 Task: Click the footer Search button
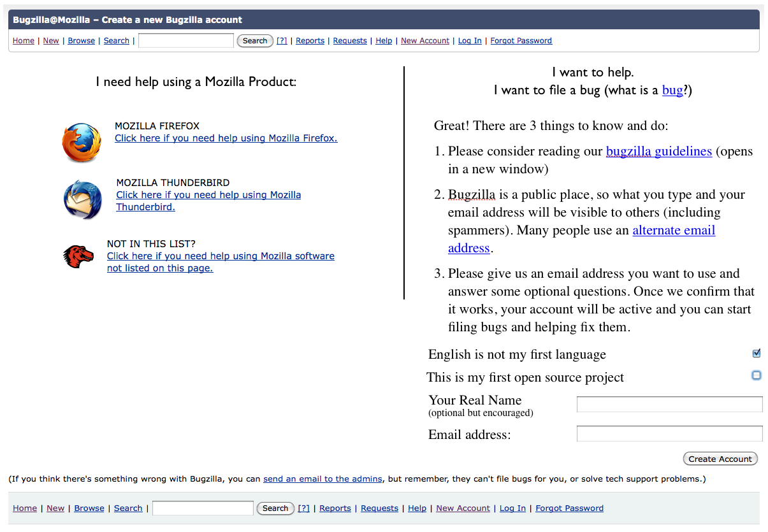coord(275,508)
